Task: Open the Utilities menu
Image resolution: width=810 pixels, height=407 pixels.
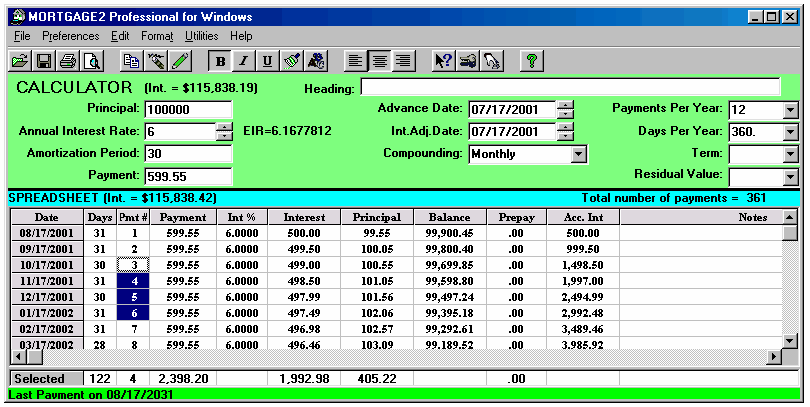Action: 201,36
